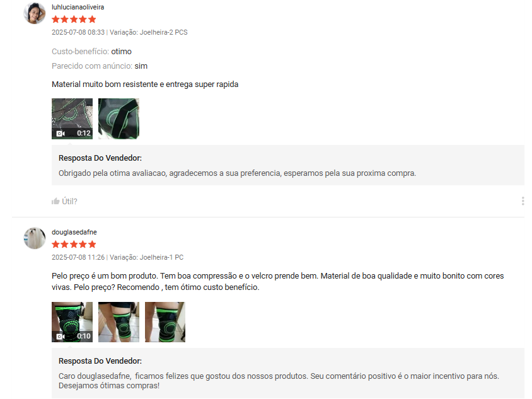The width and height of the screenshot is (532, 399).
Task: Open the three-dot options menu
Action: click(523, 201)
